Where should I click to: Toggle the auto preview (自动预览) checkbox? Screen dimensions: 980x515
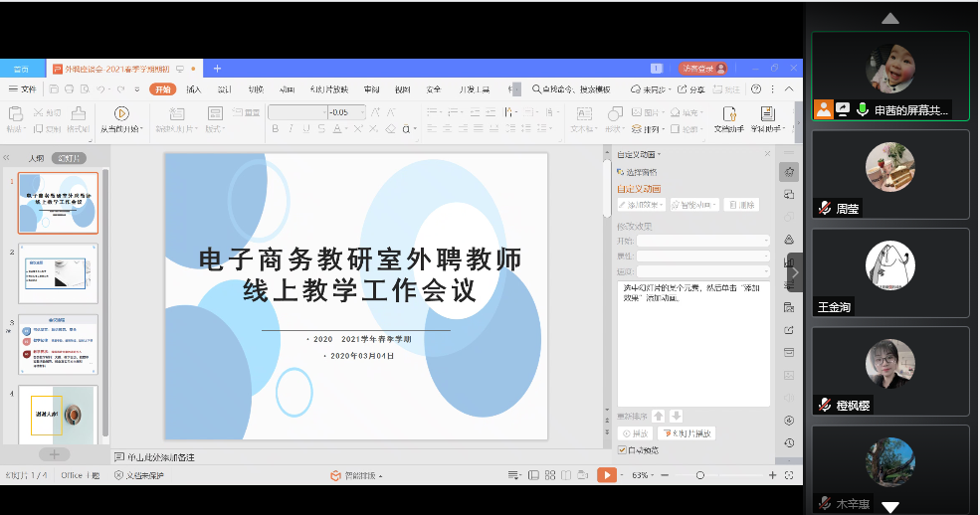pyautogui.click(x=623, y=450)
